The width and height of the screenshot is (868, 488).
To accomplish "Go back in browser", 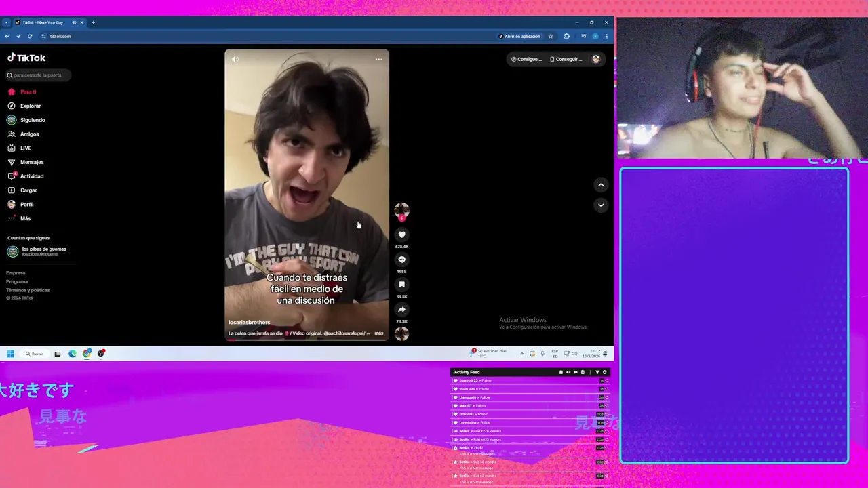I will coord(7,37).
